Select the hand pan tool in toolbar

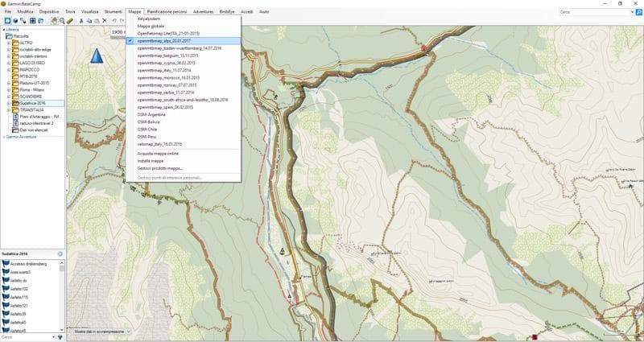click(54, 21)
